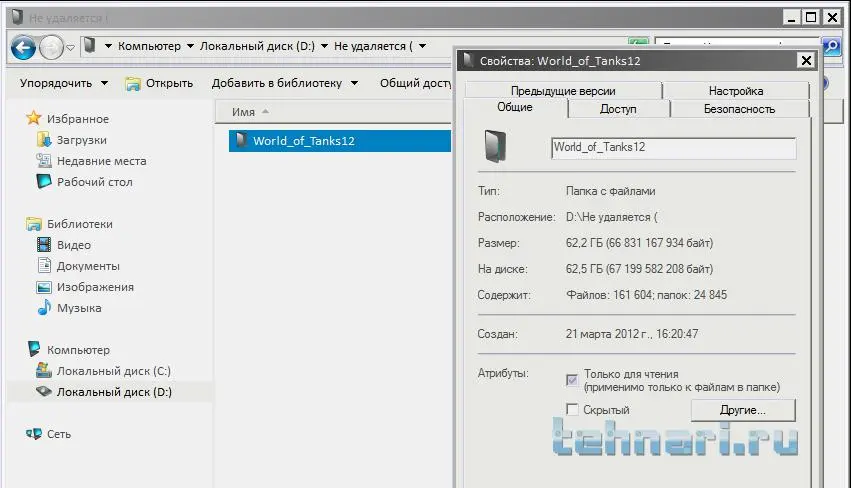
Task: Click the search magnifier icon in Explorer
Action: (831, 47)
